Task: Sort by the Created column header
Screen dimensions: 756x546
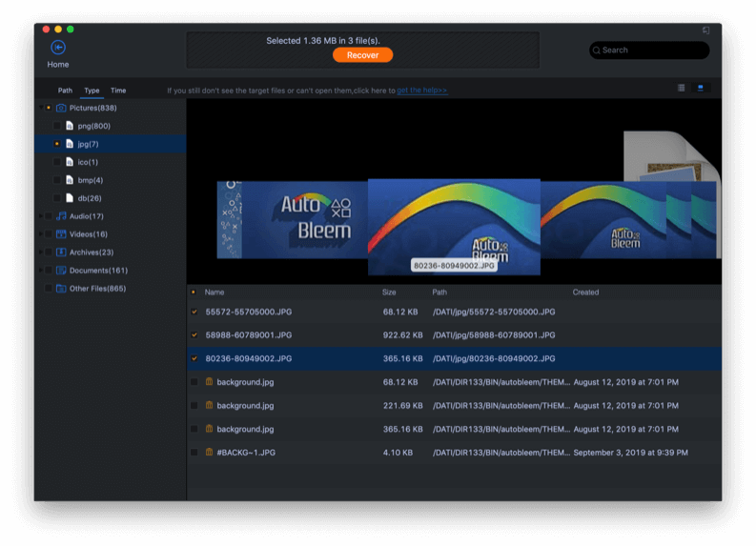Action: tap(585, 292)
